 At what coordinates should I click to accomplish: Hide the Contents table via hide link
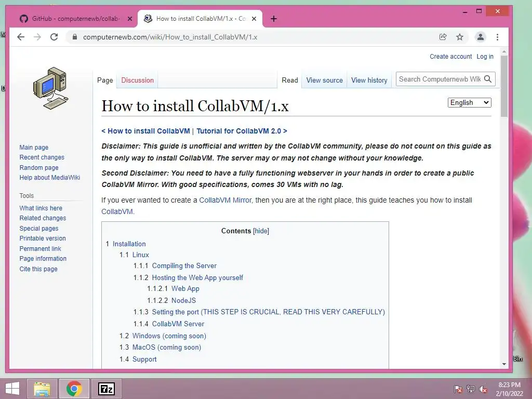(261, 231)
